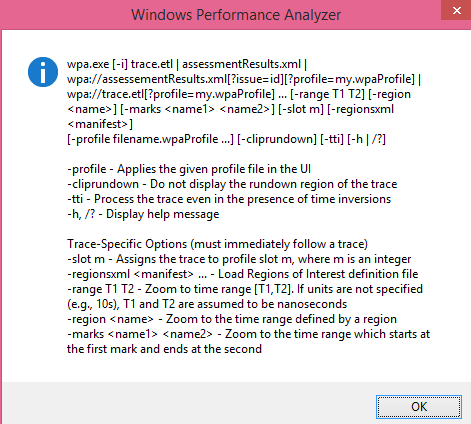Viewport: 471px width, 424px height.
Task: Click the '-marks ... Zoom to the time range' description
Action: coord(248,341)
